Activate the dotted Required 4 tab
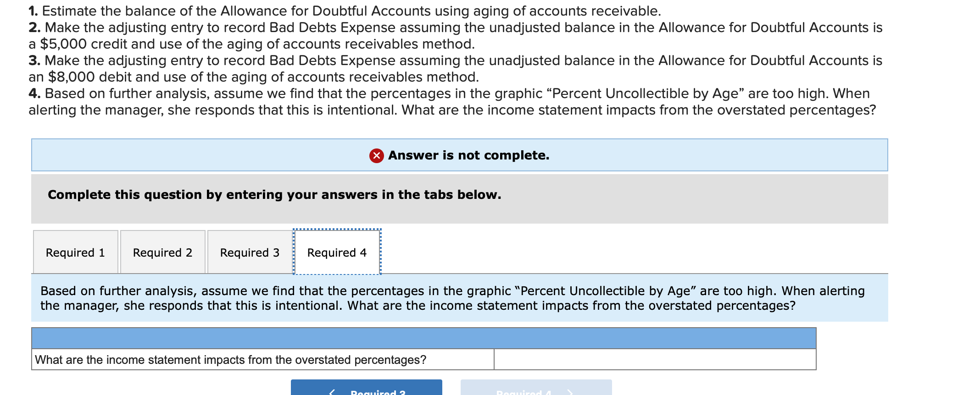980x395 pixels. (337, 252)
